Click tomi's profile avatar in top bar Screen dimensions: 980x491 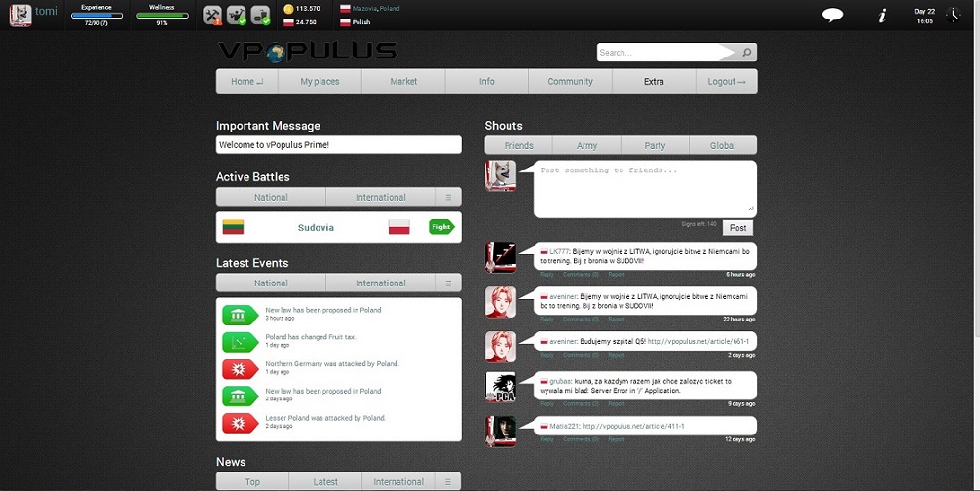click(x=20, y=15)
